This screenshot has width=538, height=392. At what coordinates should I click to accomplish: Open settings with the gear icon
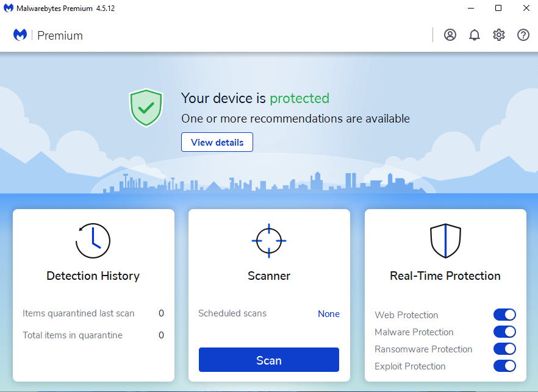coord(499,35)
